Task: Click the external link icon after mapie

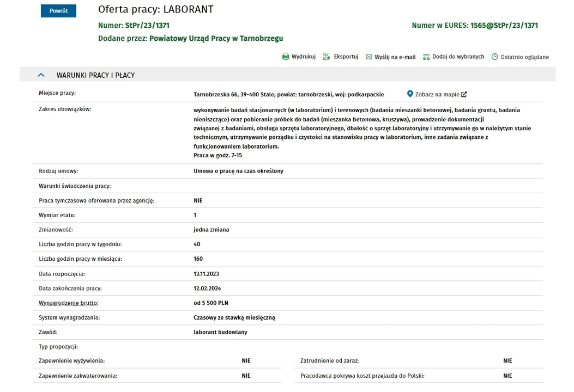Action: coord(464,94)
